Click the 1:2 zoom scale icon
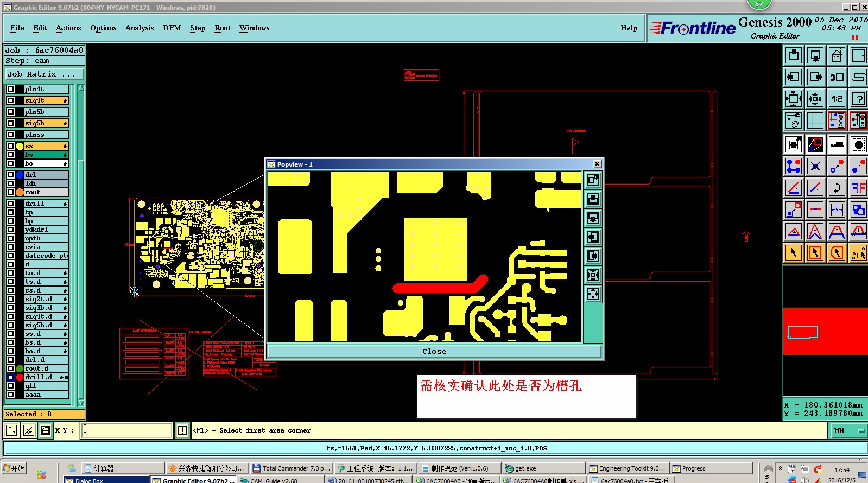Image resolution: width=868 pixels, height=483 pixels. (x=837, y=99)
